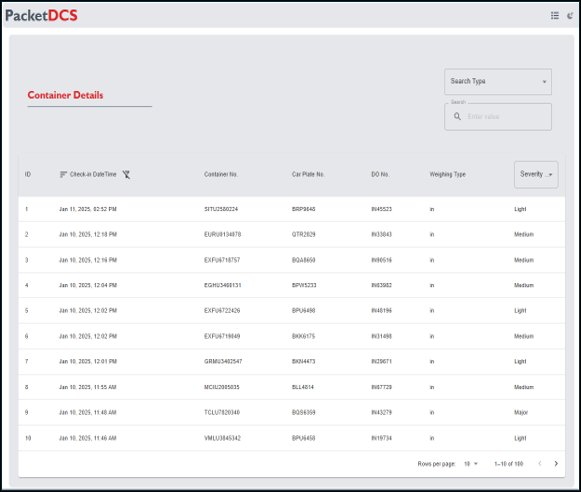
Task: Click car plate BPW5233
Action: pos(304,285)
